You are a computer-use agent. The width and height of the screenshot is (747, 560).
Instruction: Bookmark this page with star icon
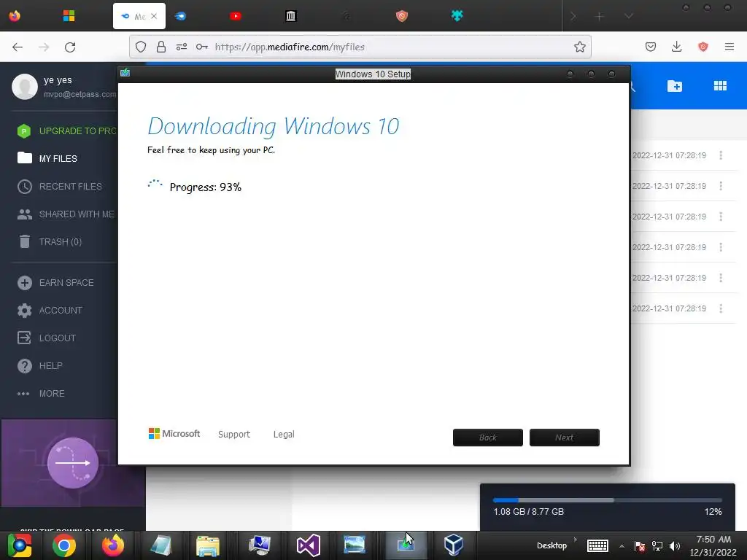click(580, 47)
